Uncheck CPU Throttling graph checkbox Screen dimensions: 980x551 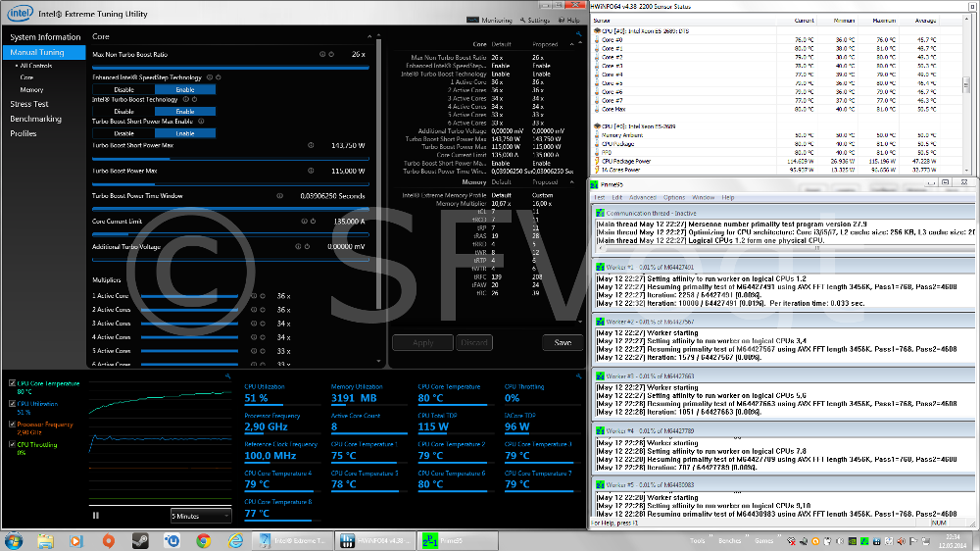coord(12,445)
